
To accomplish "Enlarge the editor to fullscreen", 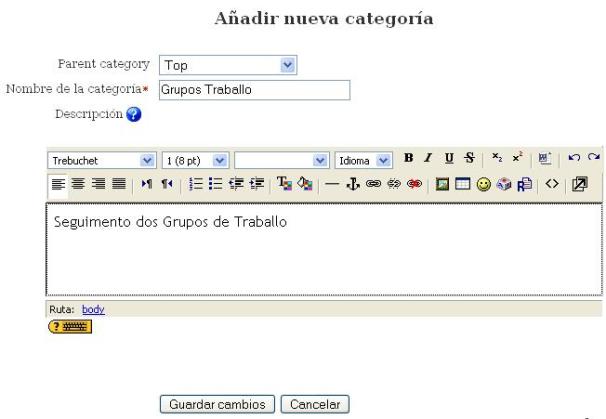I will [x=580, y=184].
